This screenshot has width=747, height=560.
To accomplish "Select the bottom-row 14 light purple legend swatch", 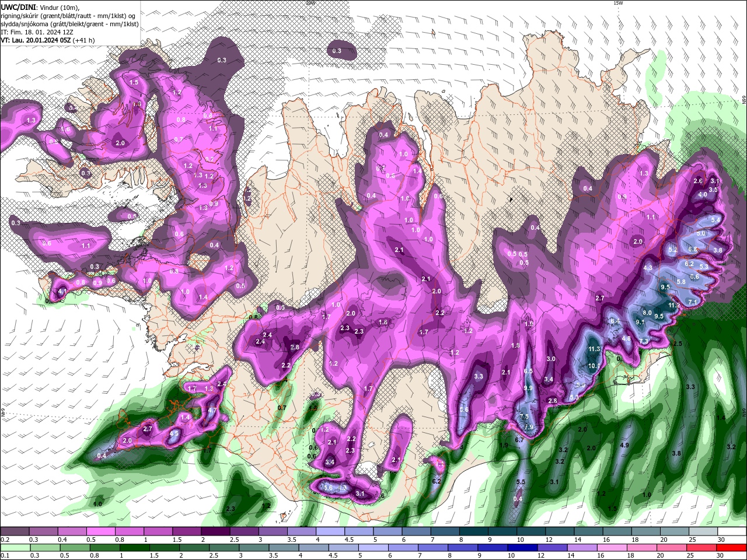I will pyautogui.click(x=582, y=548).
